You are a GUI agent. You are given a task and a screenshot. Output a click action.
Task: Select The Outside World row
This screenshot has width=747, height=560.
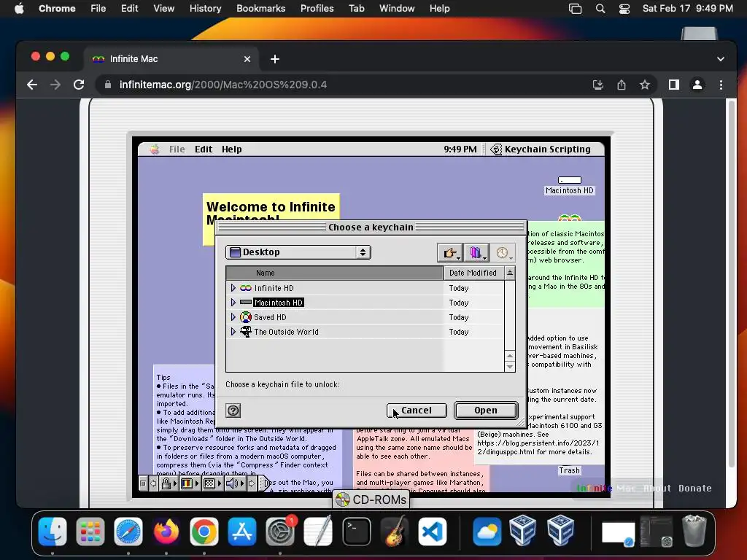[365, 332]
